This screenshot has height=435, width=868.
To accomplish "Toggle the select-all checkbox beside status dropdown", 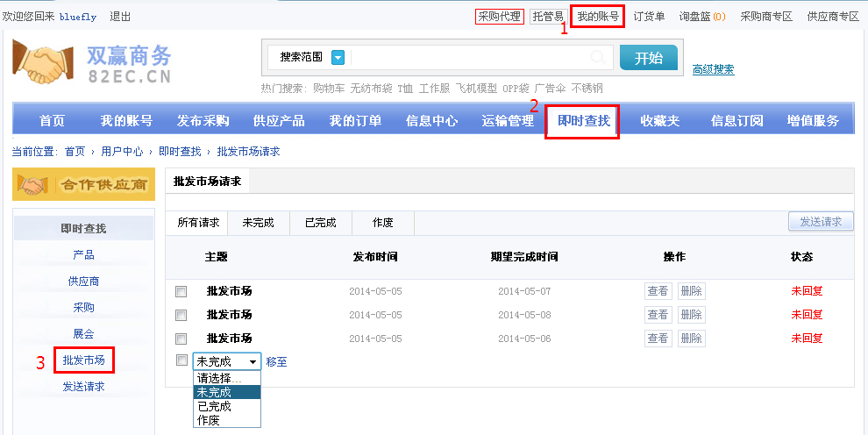I will (181, 360).
